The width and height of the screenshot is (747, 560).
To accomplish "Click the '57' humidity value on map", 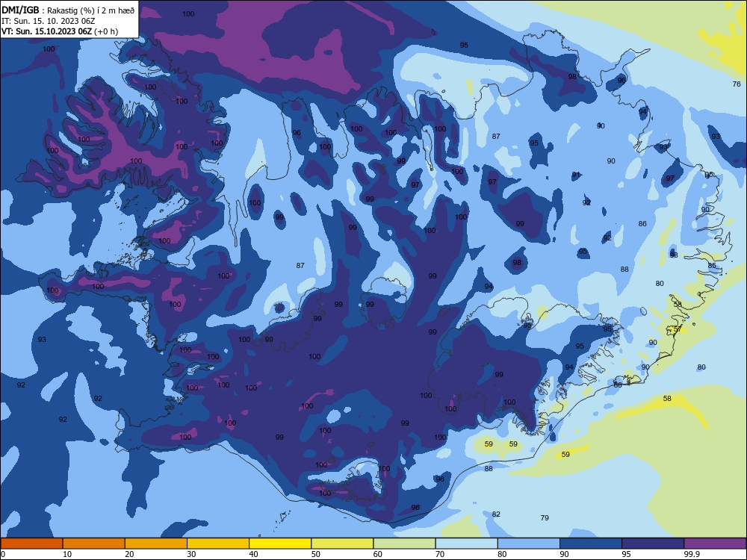I will [678, 329].
